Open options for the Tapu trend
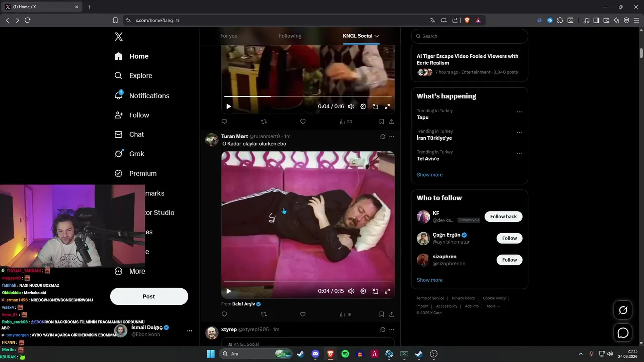The width and height of the screenshot is (644, 362). point(519,112)
